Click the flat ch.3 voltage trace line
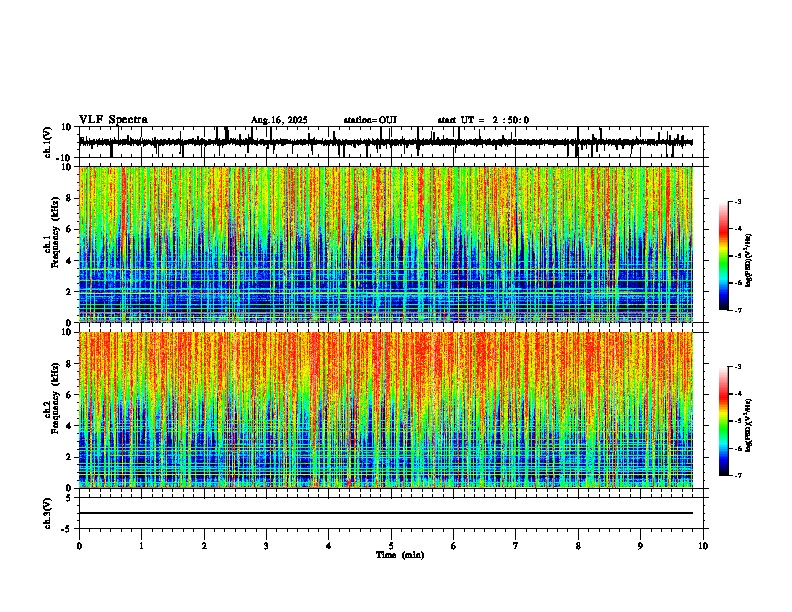Screen dimensions: 792x612 386,513
